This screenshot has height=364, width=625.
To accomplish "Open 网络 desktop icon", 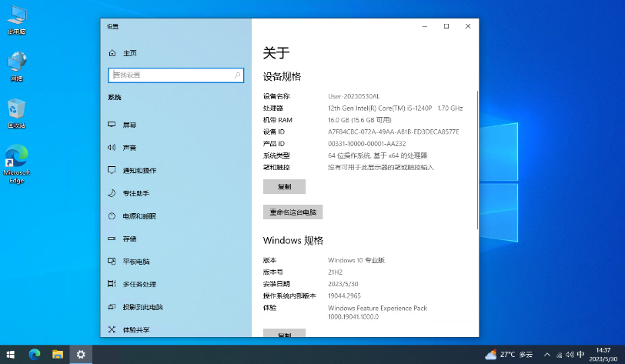I will tap(17, 66).
